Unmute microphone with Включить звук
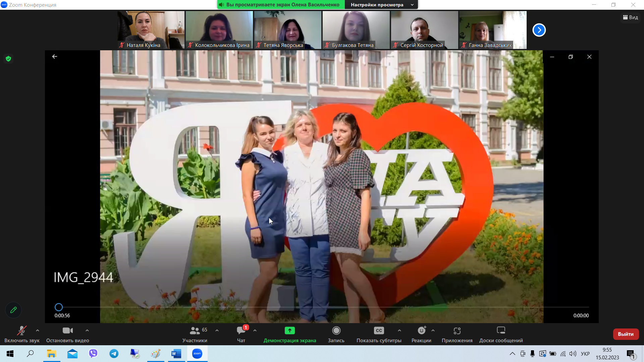The width and height of the screenshot is (644, 362). pos(22,331)
